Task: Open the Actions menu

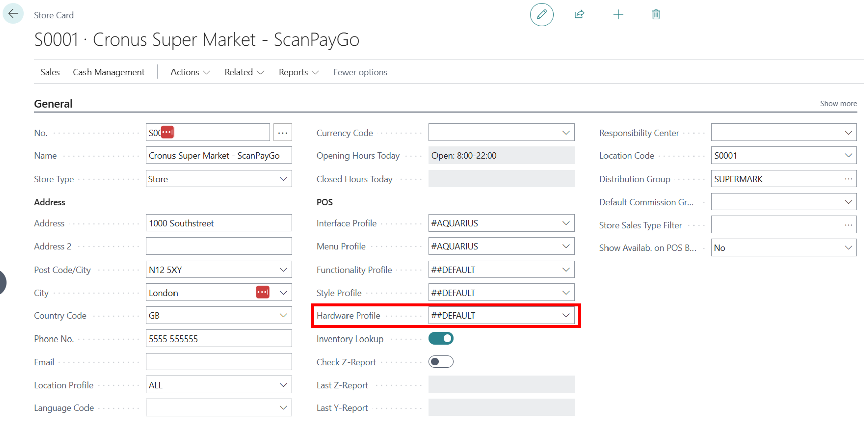Action: [190, 72]
